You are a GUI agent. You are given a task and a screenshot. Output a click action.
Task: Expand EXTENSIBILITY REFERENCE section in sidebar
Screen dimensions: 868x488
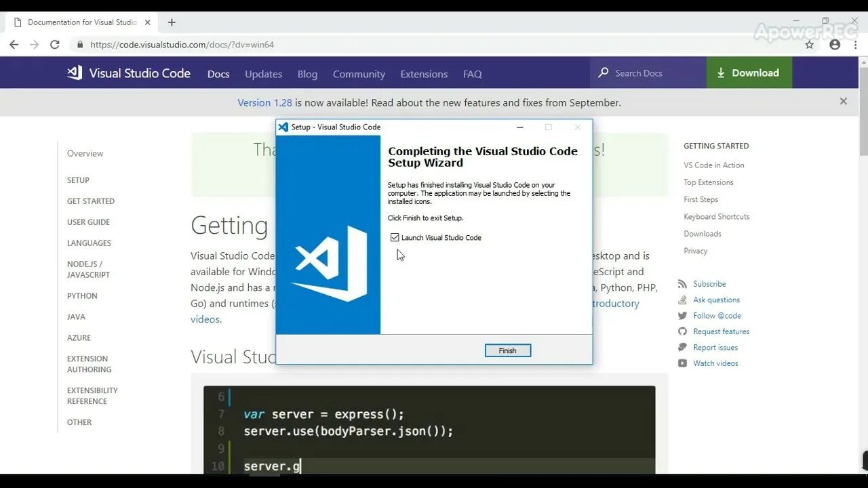92,396
